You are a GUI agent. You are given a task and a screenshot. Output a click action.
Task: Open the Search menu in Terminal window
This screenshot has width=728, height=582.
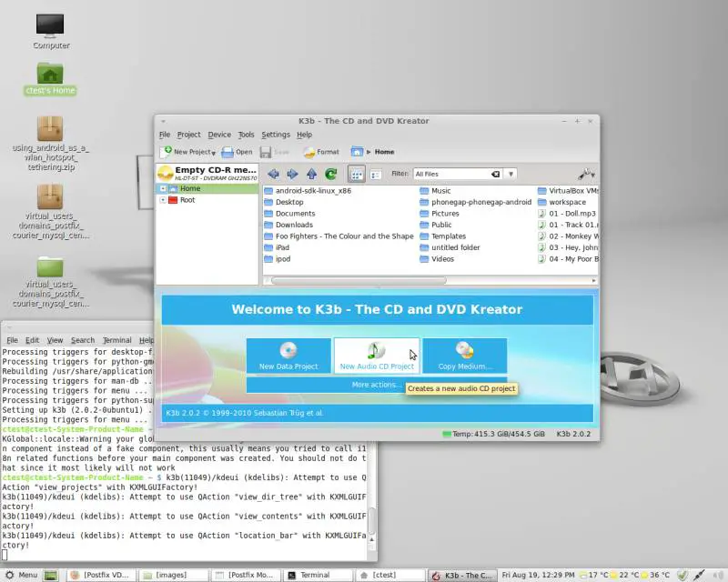coord(83,340)
